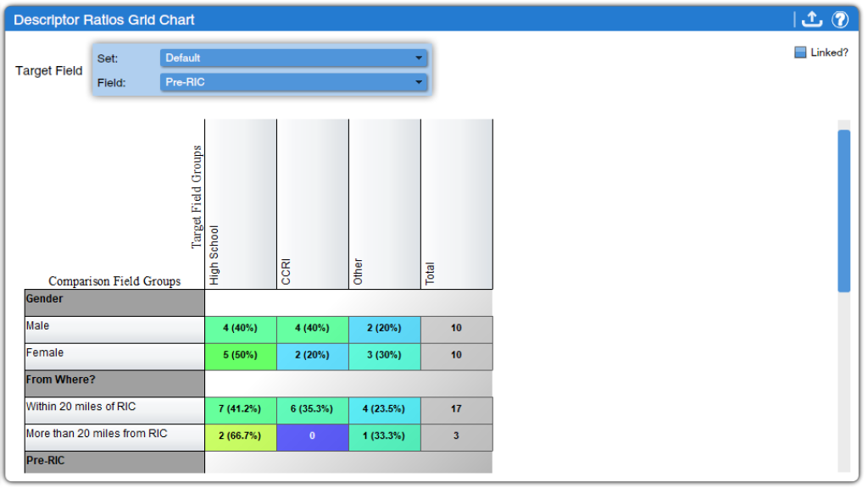Click the dropdown arrow on the Set selector
This screenshot has height=488, width=868.
point(419,58)
